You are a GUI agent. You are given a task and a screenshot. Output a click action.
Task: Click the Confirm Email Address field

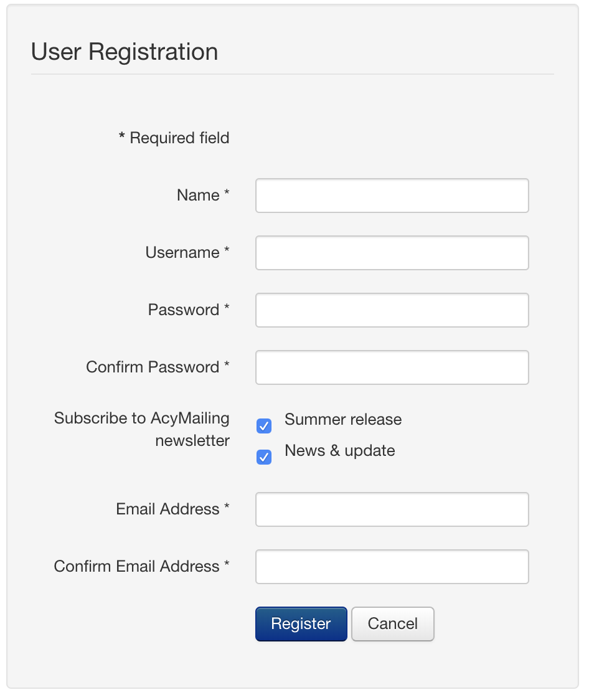tap(392, 567)
